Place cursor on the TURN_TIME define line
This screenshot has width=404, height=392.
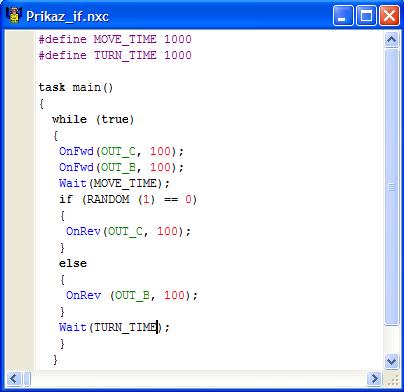click(115, 55)
